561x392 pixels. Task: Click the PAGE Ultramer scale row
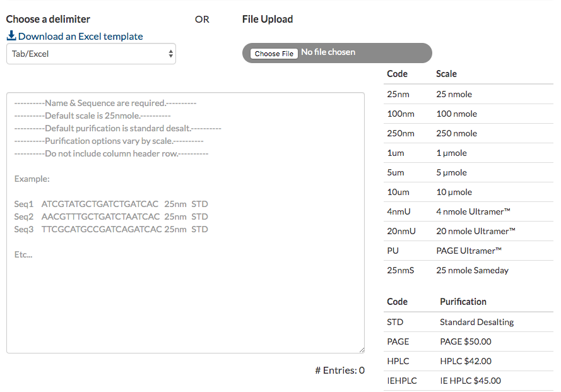click(x=468, y=251)
